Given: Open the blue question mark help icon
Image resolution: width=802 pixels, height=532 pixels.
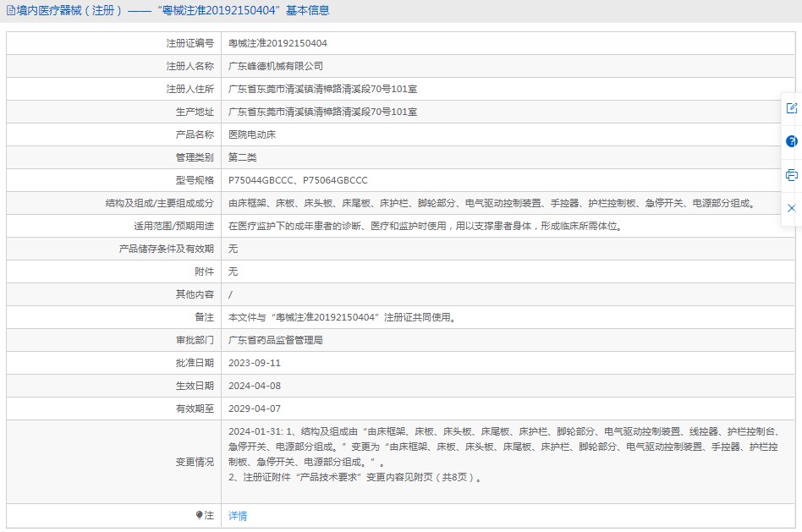Looking at the screenshot, I should (791, 141).
